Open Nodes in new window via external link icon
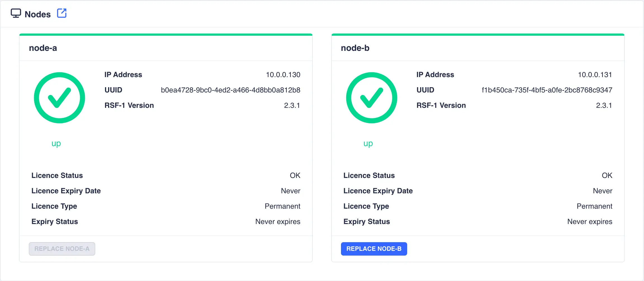The image size is (644, 281). click(61, 13)
